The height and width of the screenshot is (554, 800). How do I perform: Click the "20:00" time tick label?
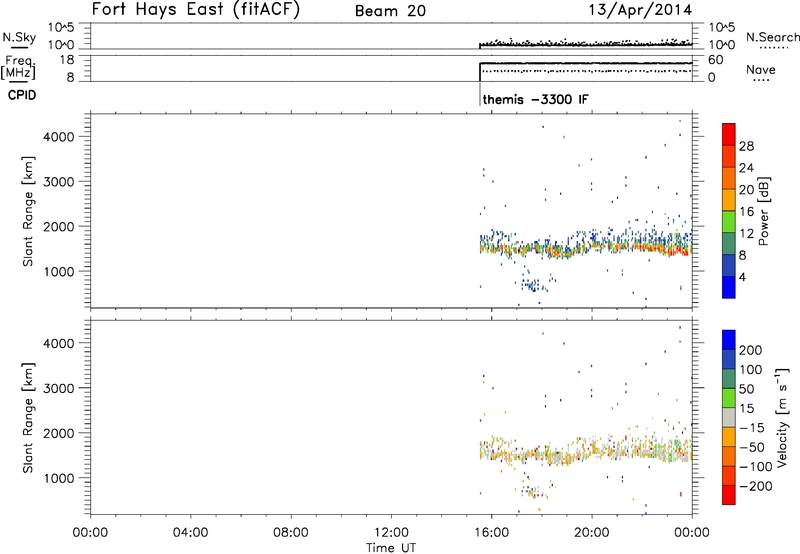[591, 532]
